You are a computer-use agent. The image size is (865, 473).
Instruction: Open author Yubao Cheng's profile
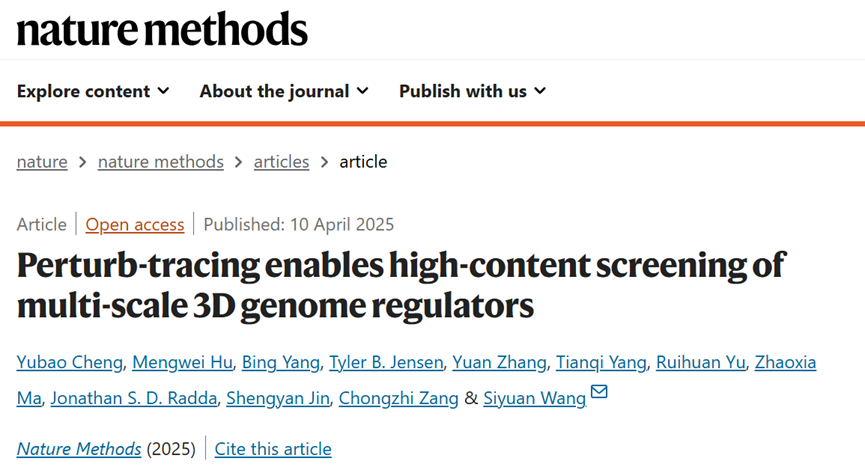click(x=71, y=362)
